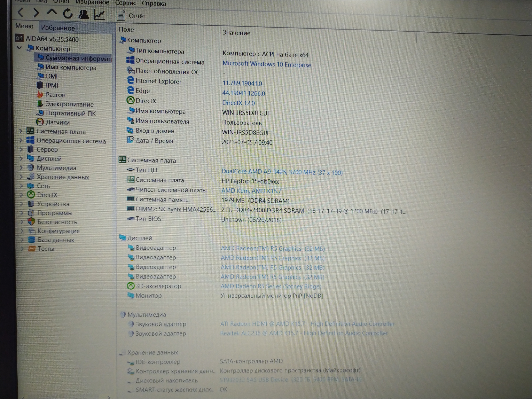This screenshot has height=399, width=532.
Task: Expand Операционная система tree node
Action: (21, 140)
